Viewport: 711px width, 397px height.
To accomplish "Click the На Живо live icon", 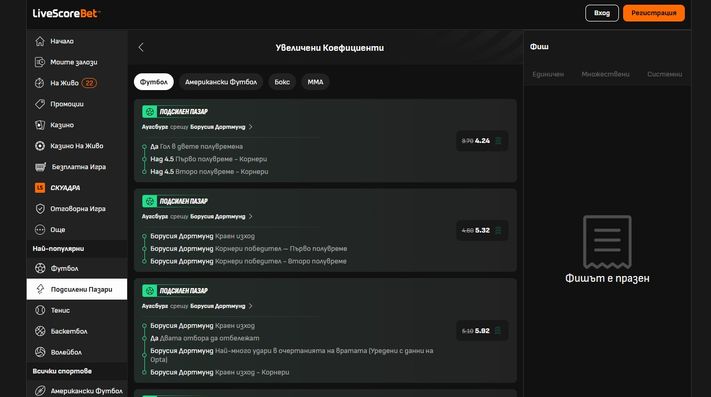I will [40, 83].
